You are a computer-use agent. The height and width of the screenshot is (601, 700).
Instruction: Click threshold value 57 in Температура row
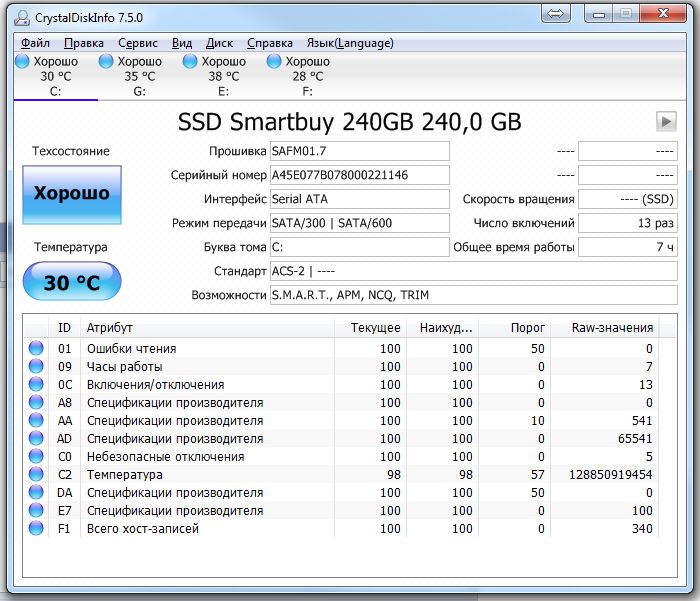[538, 475]
